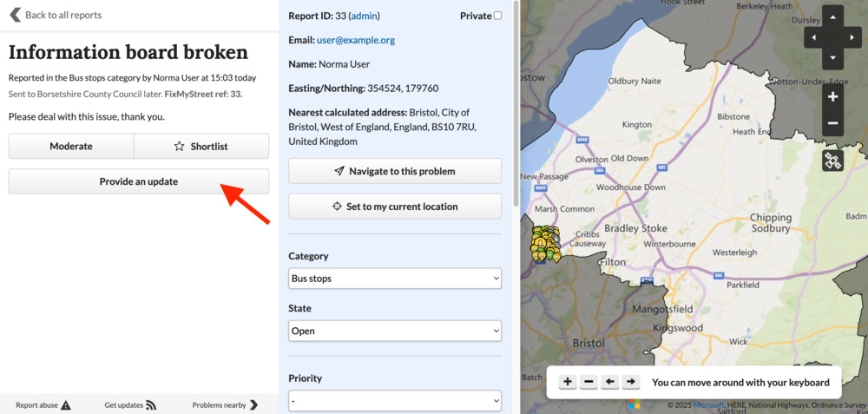Screen dimensions: 868x414
Task: Click the yellow map pin cluster
Action: [x=545, y=243]
